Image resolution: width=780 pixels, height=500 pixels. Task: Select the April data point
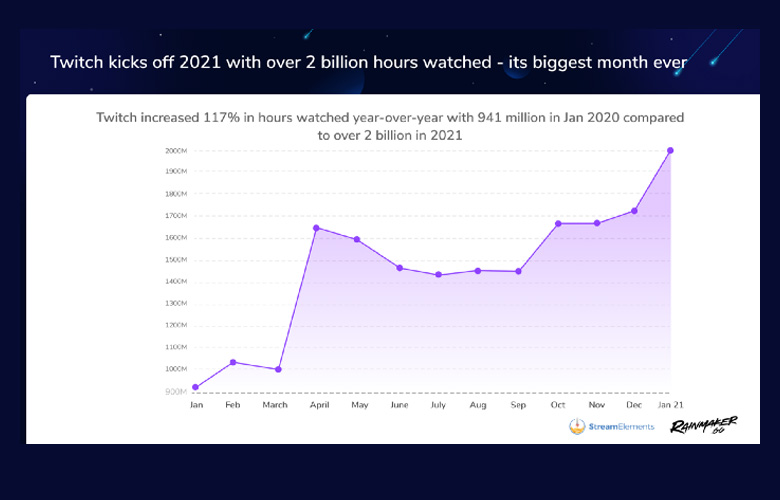coord(316,228)
